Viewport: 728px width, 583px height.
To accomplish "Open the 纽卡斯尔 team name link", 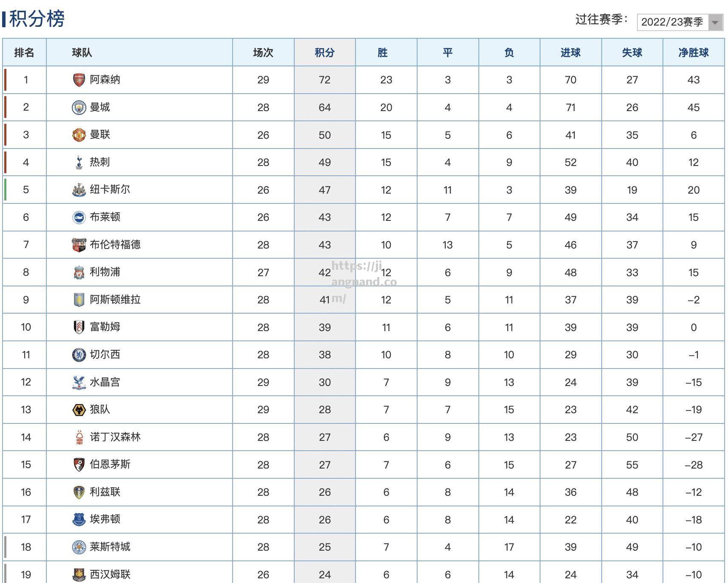I will (x=110, y=189).
